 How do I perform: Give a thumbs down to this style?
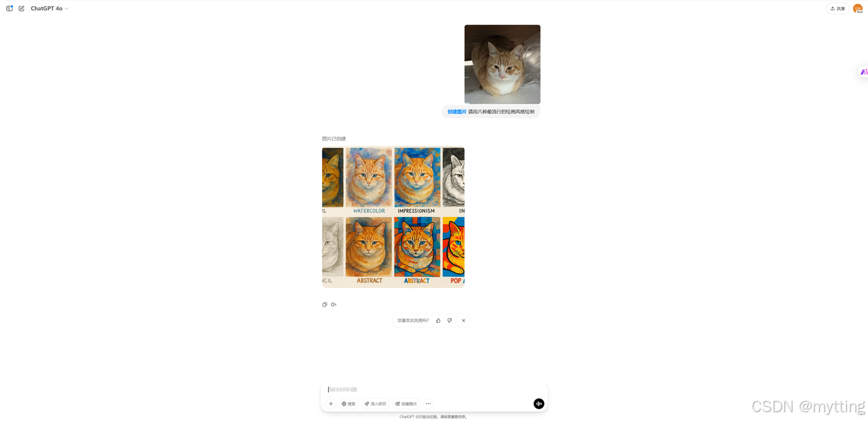coord(450,321)
